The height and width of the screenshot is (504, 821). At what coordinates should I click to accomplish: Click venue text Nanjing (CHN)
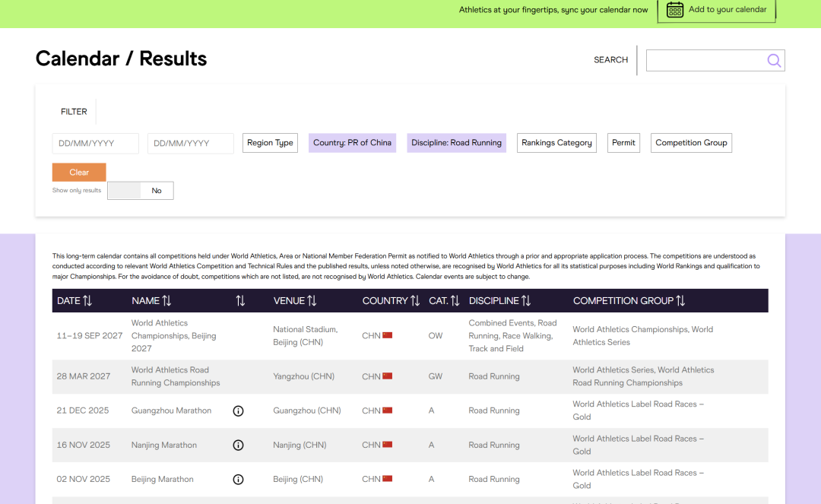tap(300, 445)
